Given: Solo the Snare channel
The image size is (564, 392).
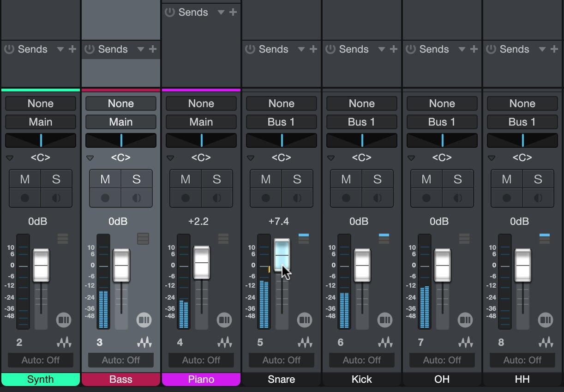Looking at the screenshot, I should [297, 179].
